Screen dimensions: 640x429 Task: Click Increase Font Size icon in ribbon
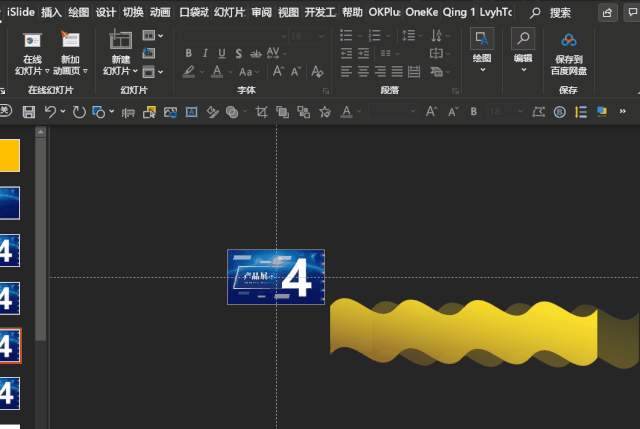coord(278,71)
